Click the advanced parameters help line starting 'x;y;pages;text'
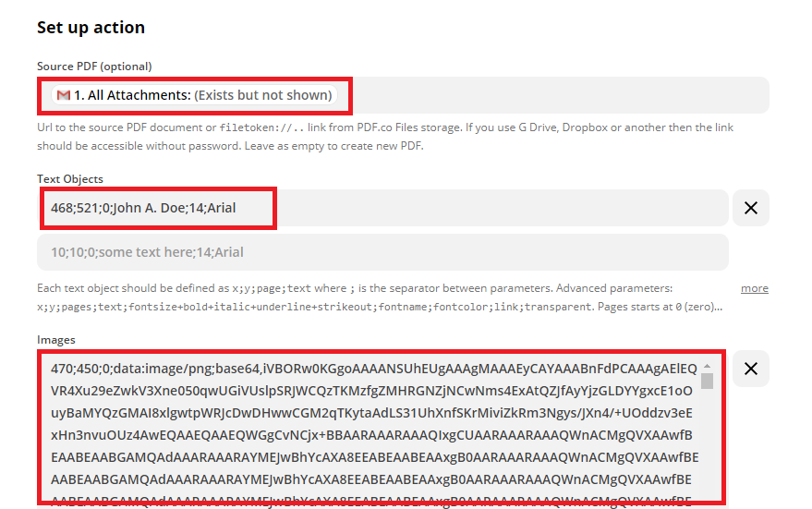The width and height of the screenshot is (812, 509). [x=380, y=307]
